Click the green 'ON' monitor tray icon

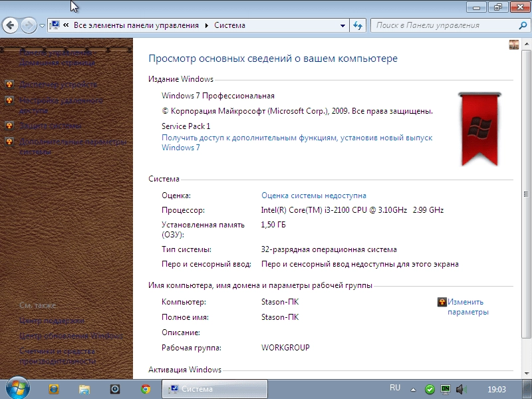pyautogui.click(x=445, y=389)
